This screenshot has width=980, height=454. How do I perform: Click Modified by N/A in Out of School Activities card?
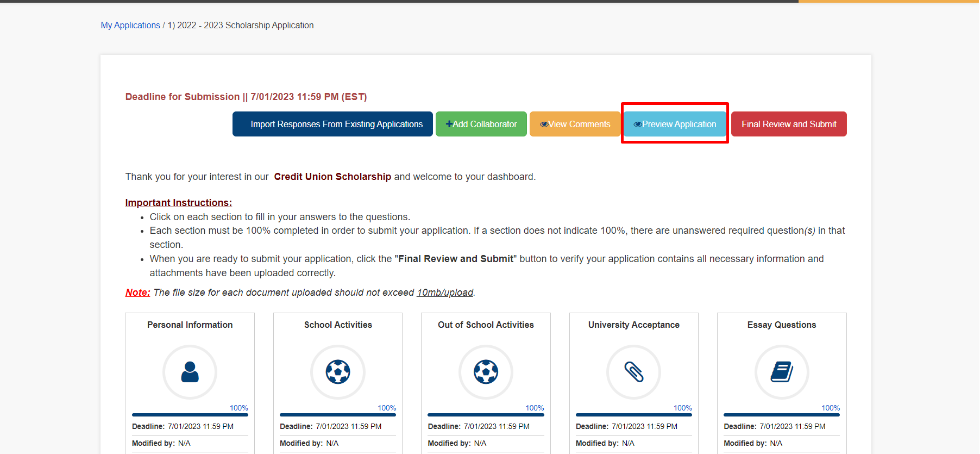(x=457, y=444)
